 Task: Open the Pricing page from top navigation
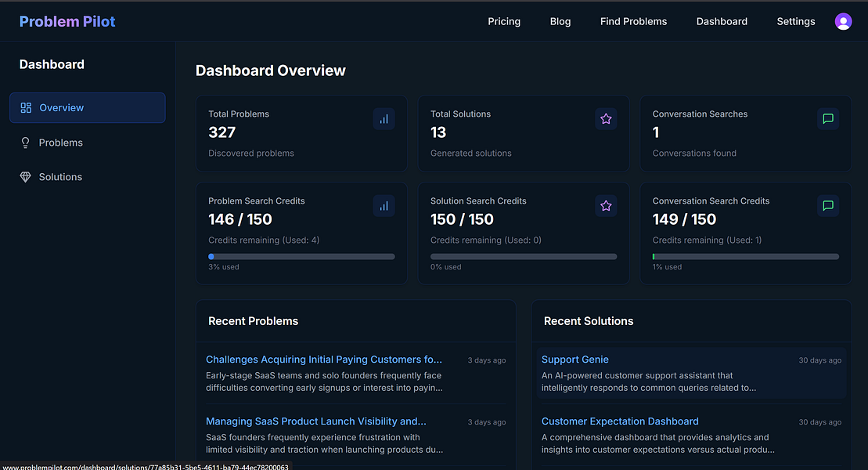click(x=504, y=22)
